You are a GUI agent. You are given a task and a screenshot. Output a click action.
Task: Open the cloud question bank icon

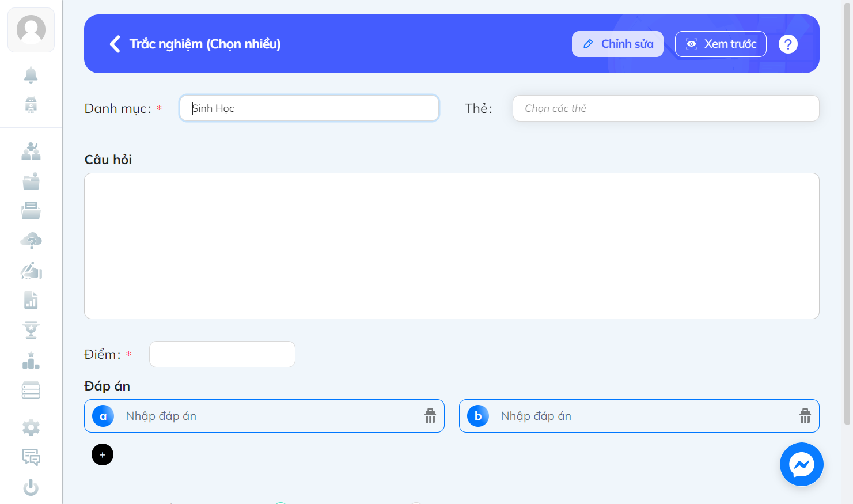point(31,241)
